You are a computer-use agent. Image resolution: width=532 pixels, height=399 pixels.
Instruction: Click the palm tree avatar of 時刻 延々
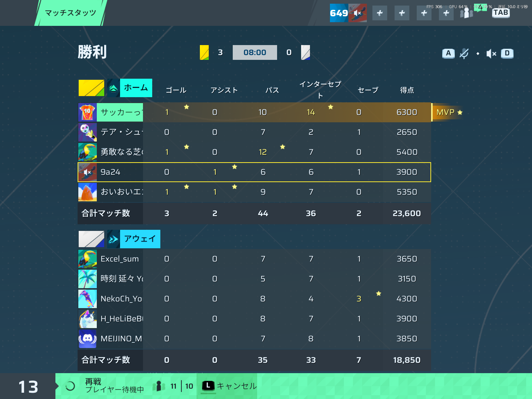coord(88,279)
